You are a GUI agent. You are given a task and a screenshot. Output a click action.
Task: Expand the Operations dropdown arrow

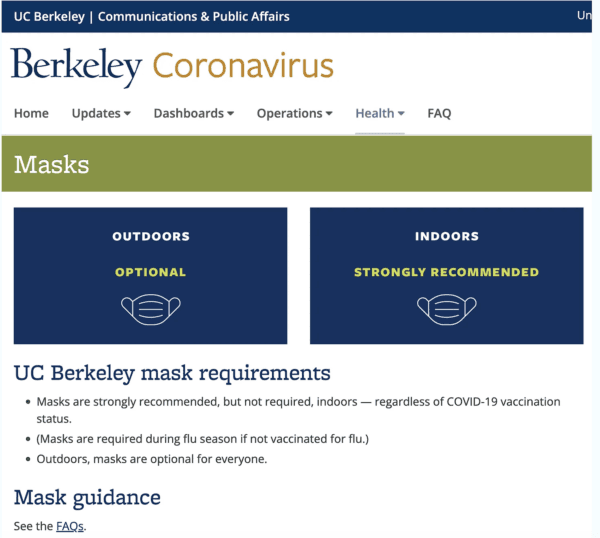click(x=329, y=114)
